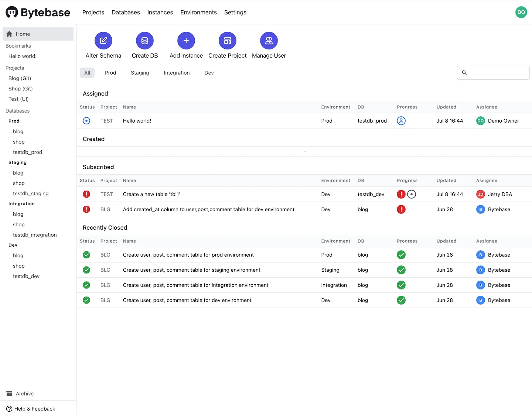Go to Home in the sidebar
This screenshot has width=532, height=415.
tap(23, 34)
